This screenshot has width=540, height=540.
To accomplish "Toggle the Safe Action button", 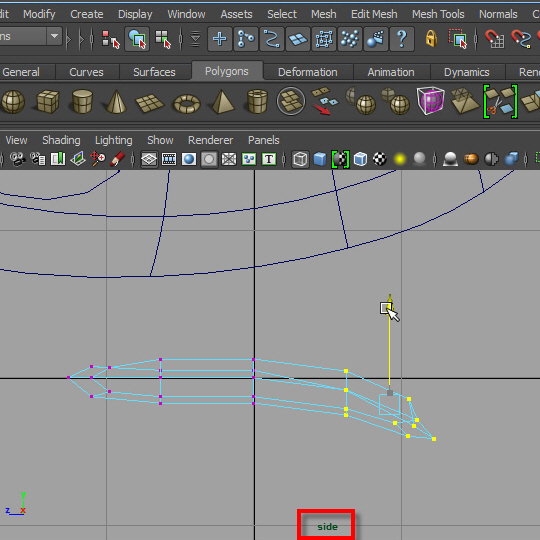I will click(x=249, y=159).
